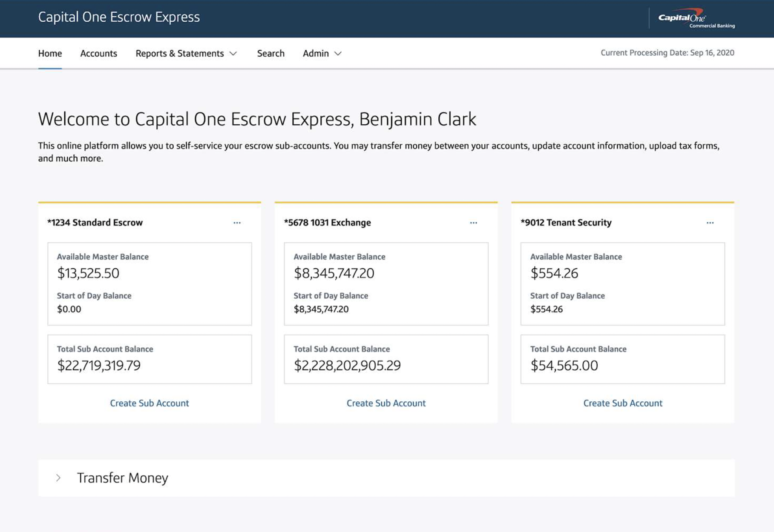Open the Accounts tab
This screenshot has width=774, height=532.
pyautogui.click(x=98, y=53)
